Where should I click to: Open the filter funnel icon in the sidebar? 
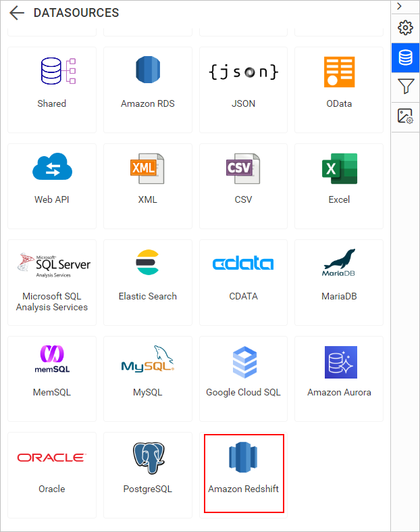click(406, 86)
